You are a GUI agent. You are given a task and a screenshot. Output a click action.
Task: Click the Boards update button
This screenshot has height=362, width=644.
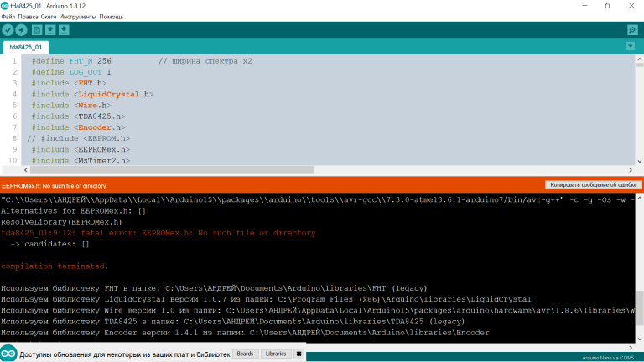[245, 354]
